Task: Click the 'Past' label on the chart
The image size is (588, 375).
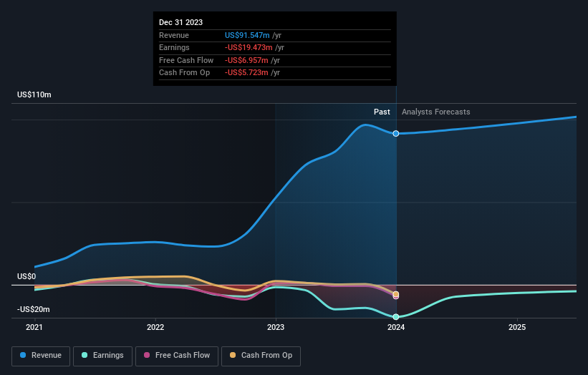Action: tap(382, 112)
